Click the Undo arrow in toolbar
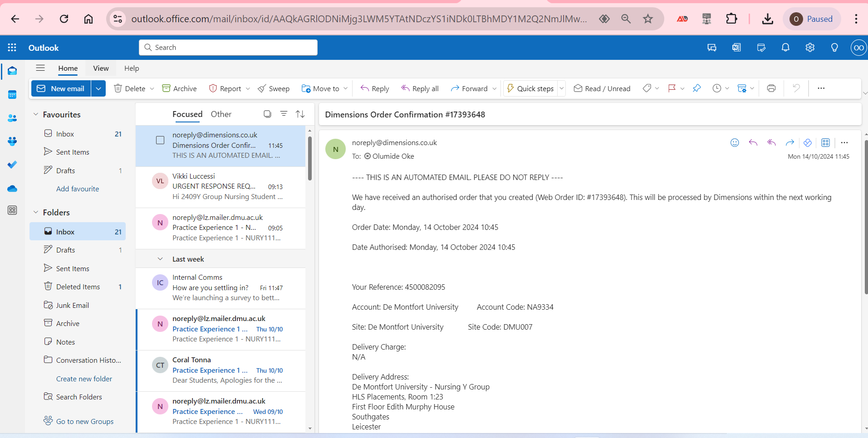Viewport: 868px width, 438px height. (x=796, y=88)
